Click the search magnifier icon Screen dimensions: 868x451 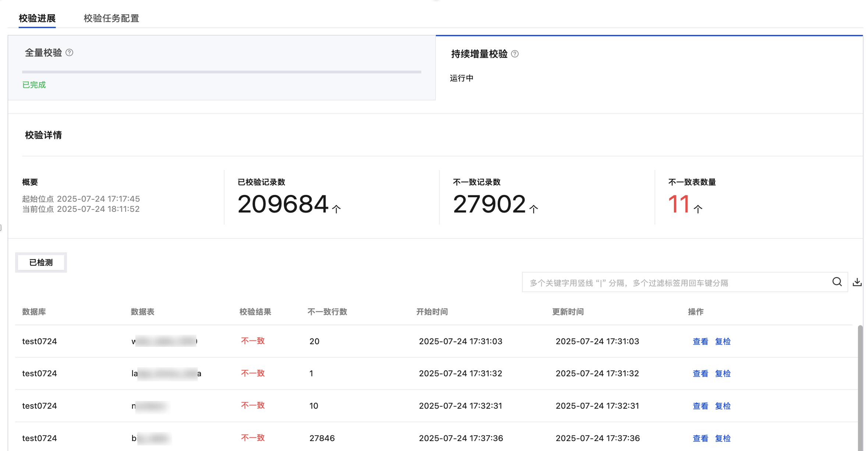[837, 282]
